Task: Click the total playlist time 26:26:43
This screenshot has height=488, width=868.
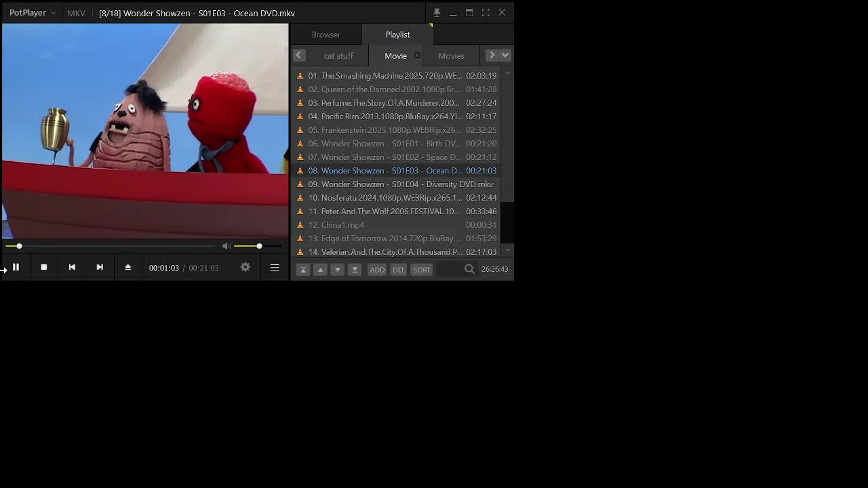Action: [x=495, y=270]
